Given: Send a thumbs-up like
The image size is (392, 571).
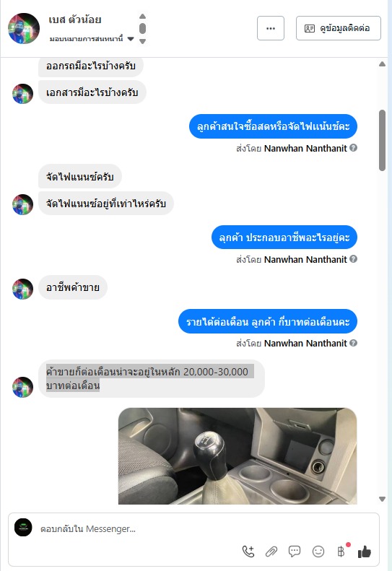Looking at the screenshot, I should pos(365,552).
